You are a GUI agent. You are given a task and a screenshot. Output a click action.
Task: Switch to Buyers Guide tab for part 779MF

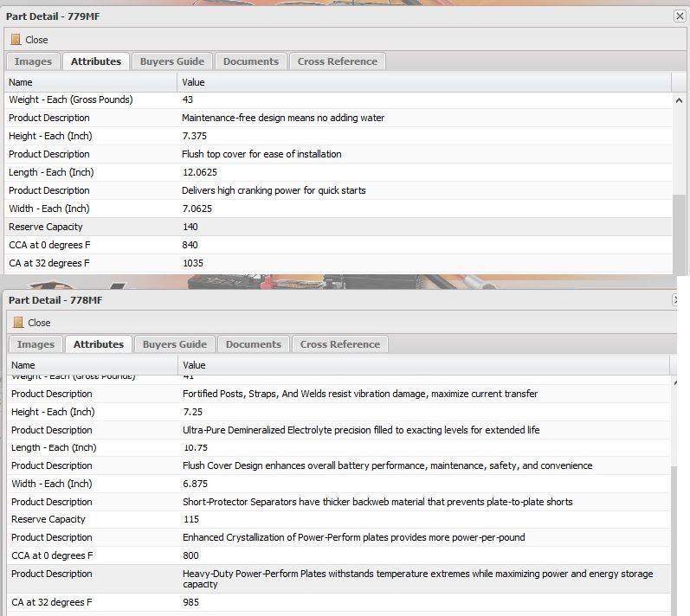tap(172, 61)
